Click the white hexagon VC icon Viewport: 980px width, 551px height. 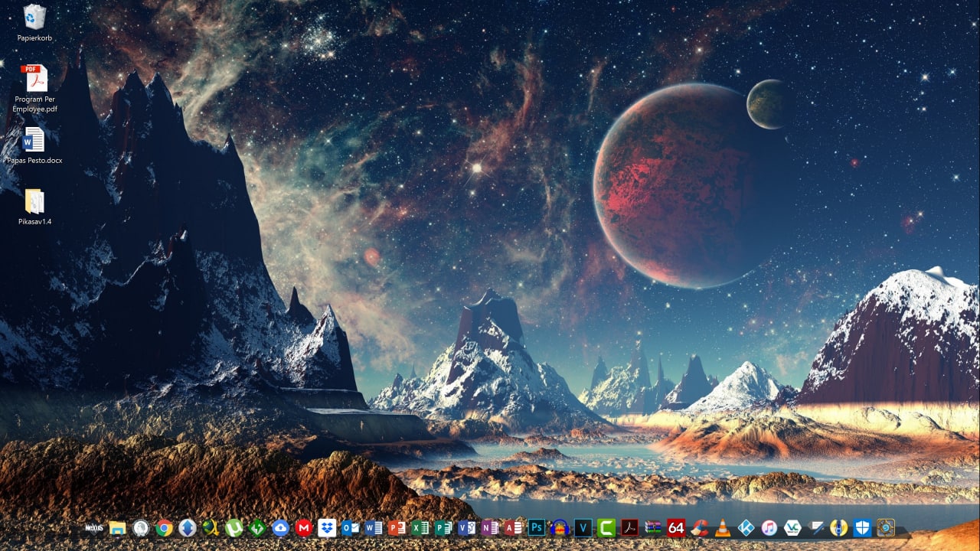point(794,528)
